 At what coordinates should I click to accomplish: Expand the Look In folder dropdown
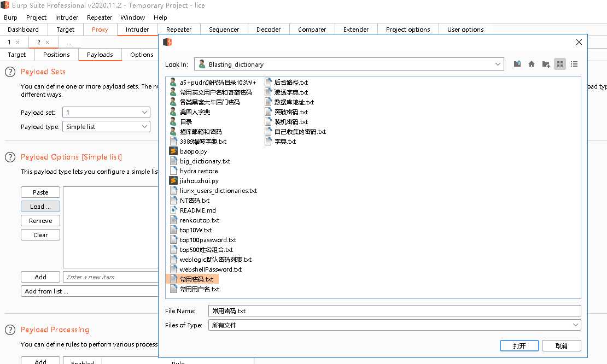[498, 64]
